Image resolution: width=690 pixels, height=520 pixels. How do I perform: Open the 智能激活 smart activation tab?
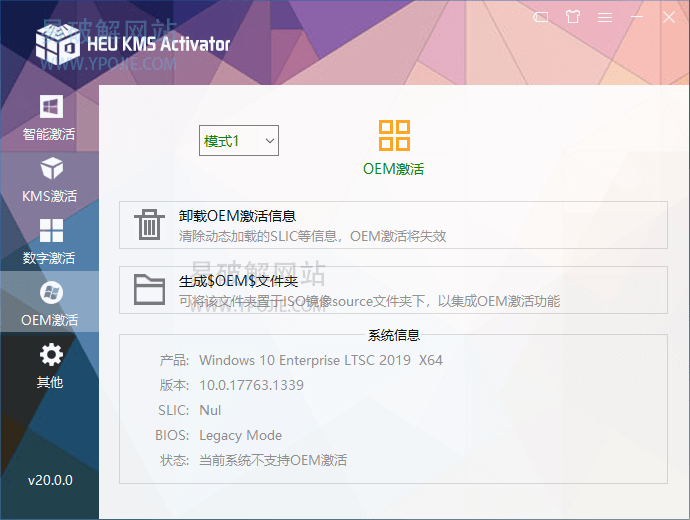pyautogui.click(x=49, y=118)
